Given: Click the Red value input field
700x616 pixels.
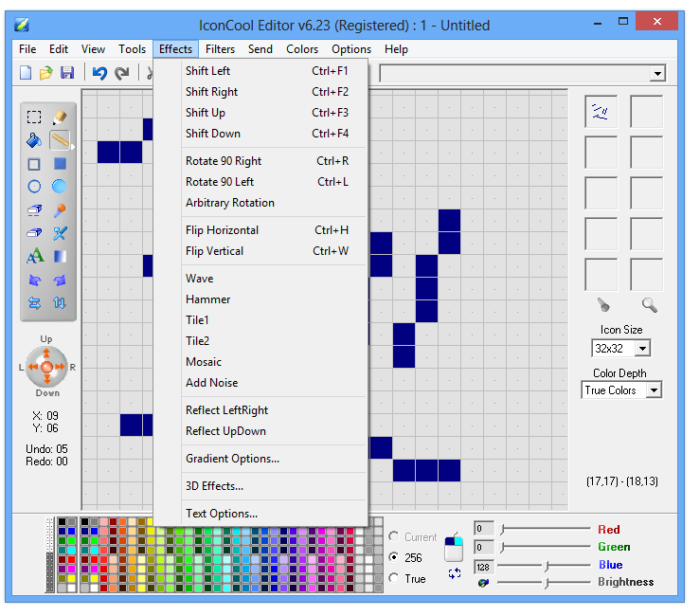Looking at the screenshot, I should click(x=484, y=529).
